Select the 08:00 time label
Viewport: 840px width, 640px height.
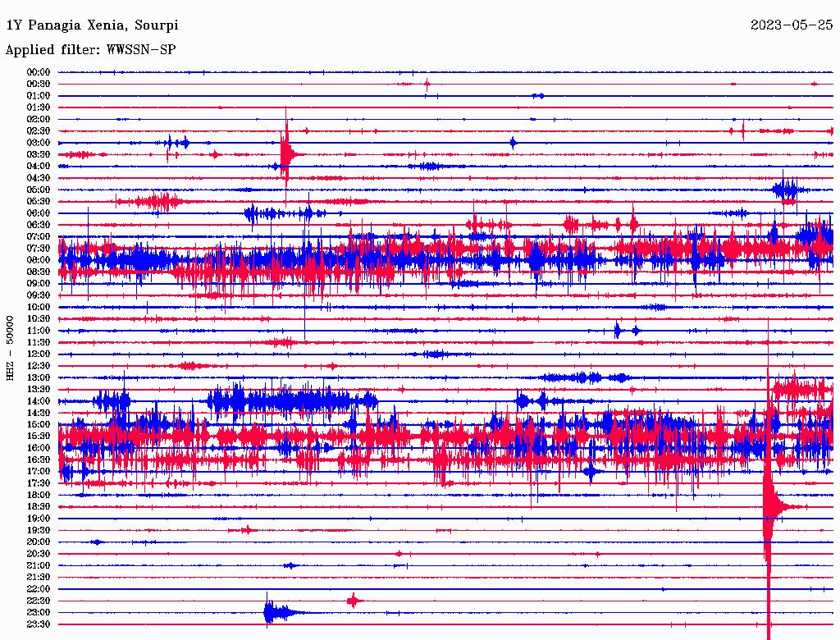39,260
